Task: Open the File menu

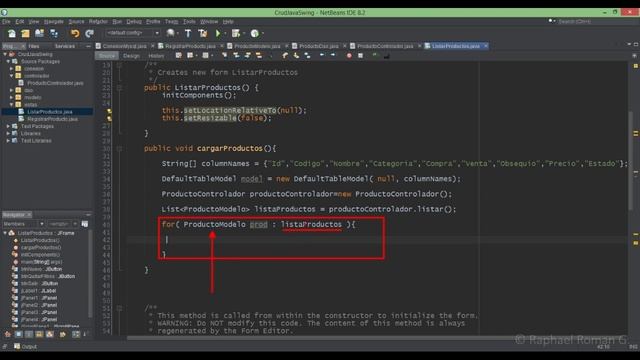Action: click(x=6, y=21)
